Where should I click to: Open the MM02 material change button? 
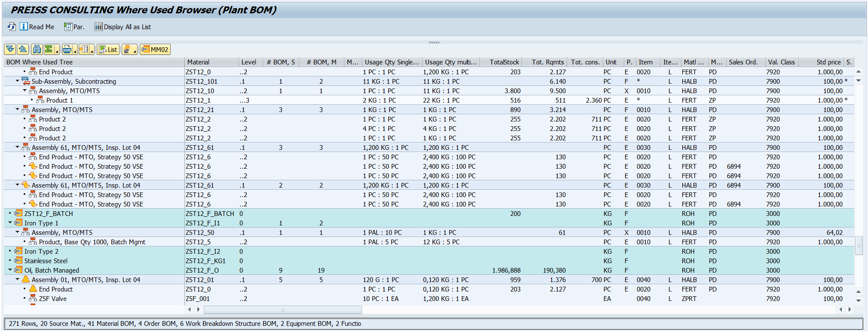click(x=155, y=49)
